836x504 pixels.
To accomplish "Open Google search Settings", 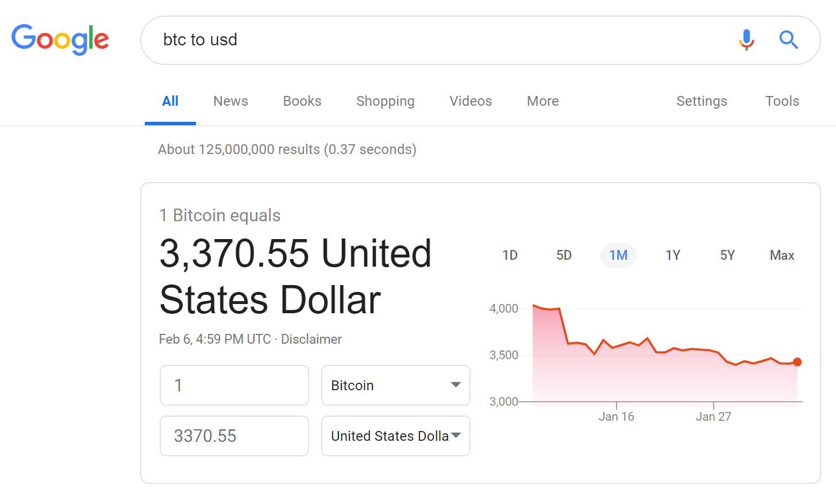I will [x=702, y=101].
